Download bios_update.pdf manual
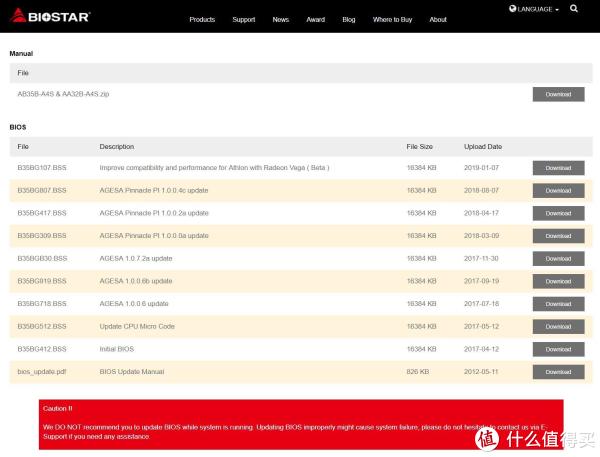The height and width of the screenshot is (457, 600). pos(558,372)
